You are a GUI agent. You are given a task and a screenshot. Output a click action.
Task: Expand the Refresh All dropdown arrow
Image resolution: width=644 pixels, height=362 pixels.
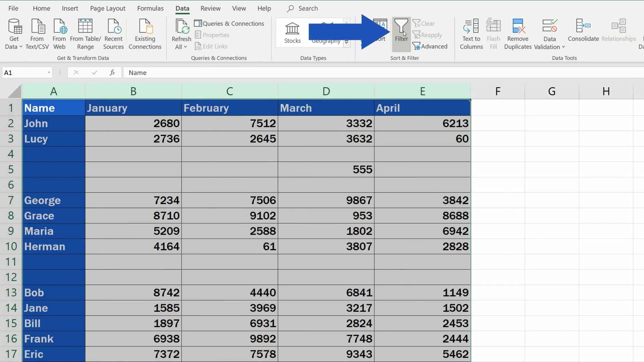[186, 47]
